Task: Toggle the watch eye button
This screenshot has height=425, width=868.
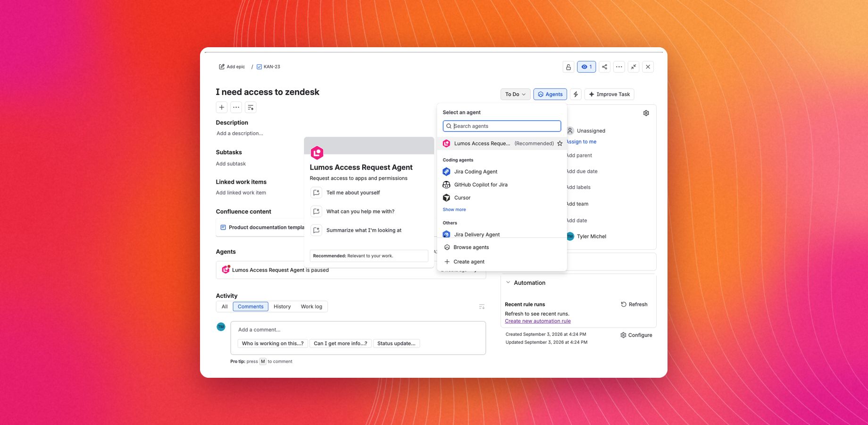Action: pos(586,67)
